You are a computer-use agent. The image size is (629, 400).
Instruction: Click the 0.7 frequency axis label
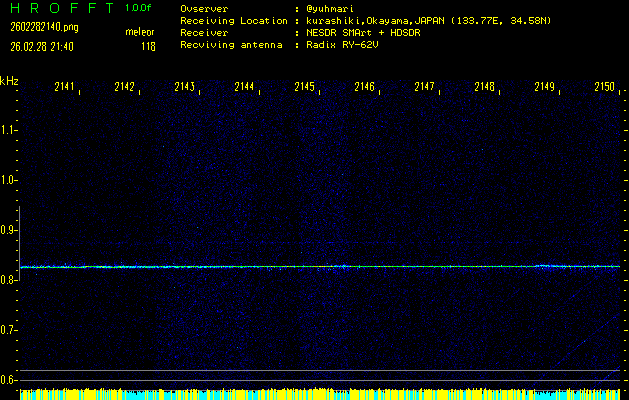point(9,330)
